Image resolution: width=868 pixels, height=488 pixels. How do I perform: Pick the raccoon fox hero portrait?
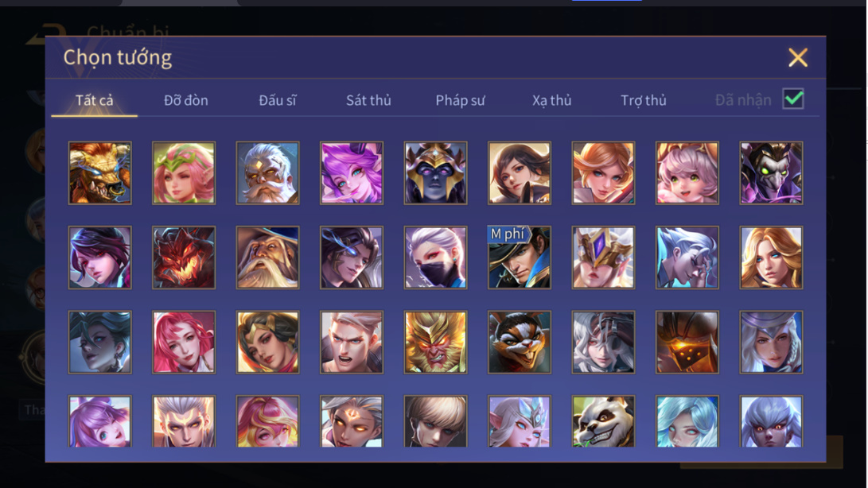[x=520, y=342]
